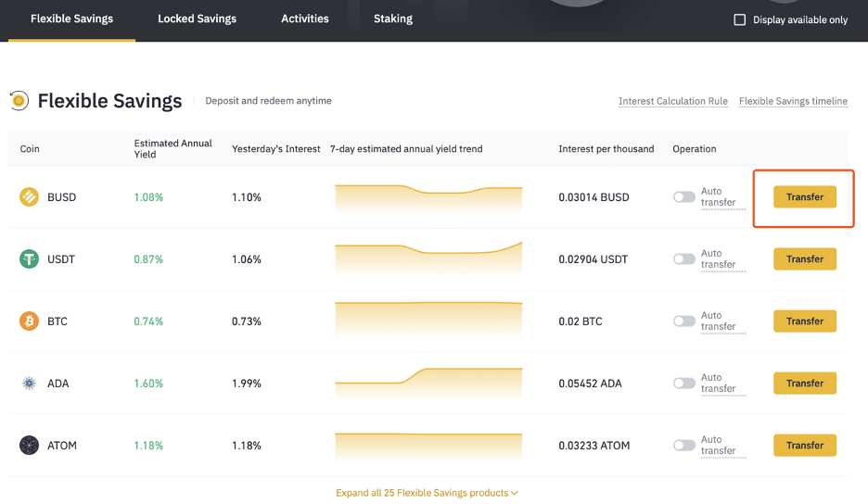Screen dimensions: 868x504
Task: Click the Auto transfer label in BTC row
Action: pos(723,321)
